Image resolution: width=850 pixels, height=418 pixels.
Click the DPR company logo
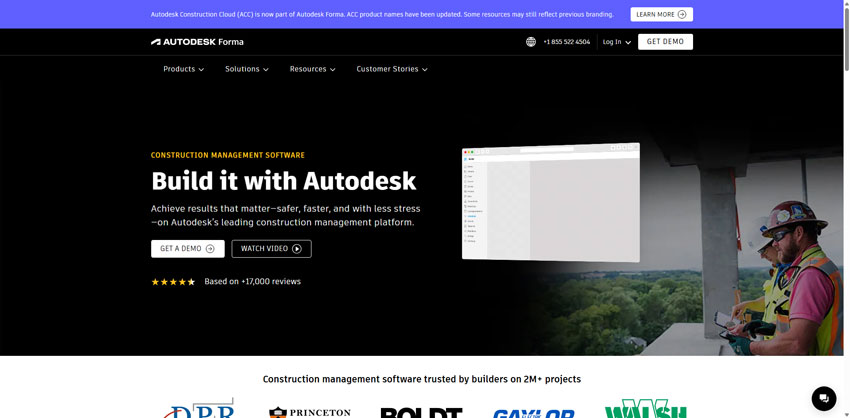[199, 408]
